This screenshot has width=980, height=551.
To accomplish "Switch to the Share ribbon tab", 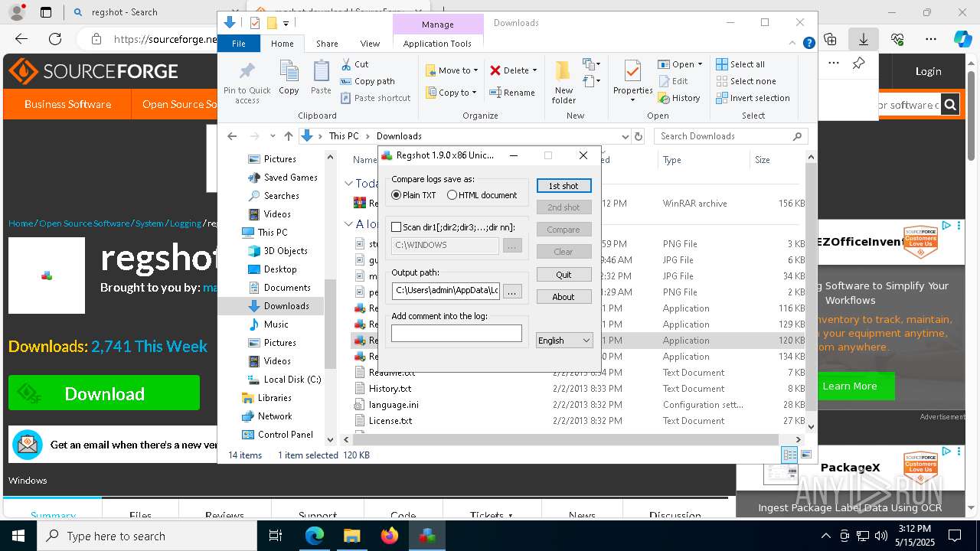I will click(327, 44).
